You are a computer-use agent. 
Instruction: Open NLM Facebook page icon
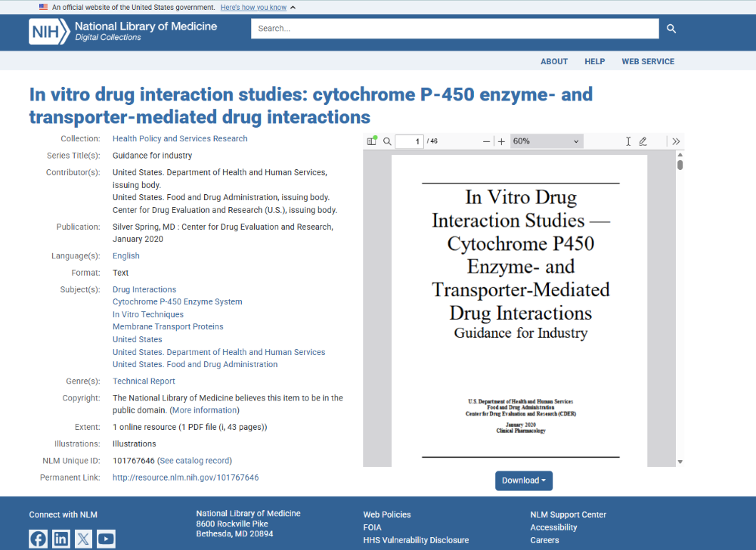pyautogui.click(x=38, y=539)
